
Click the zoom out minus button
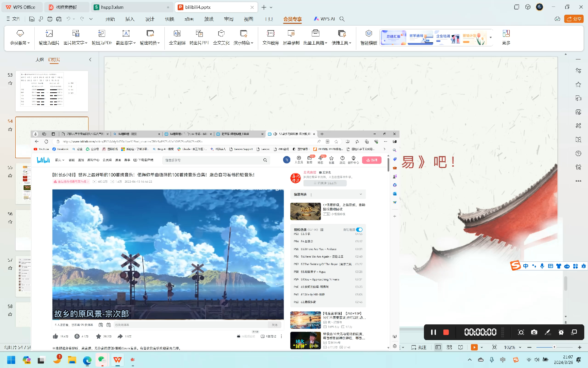click(529, 347)
